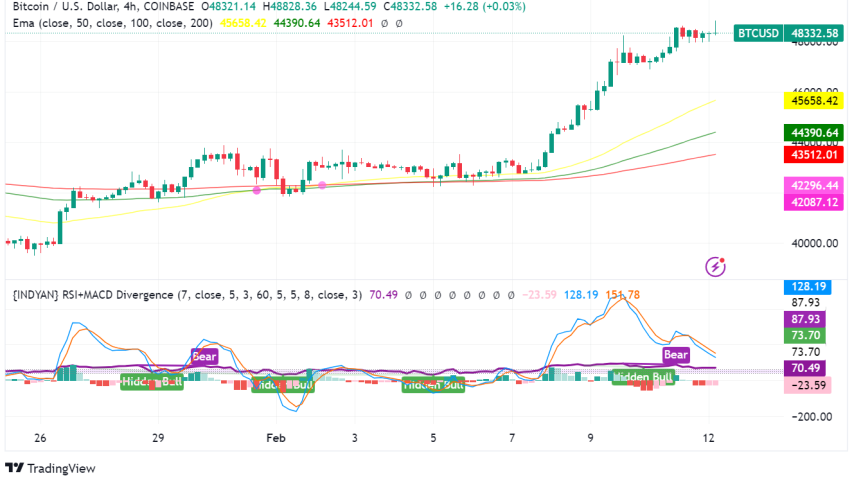852x485 pixels.
Task: Click the Bear label near Feb 11
Action: coord(676,355)
